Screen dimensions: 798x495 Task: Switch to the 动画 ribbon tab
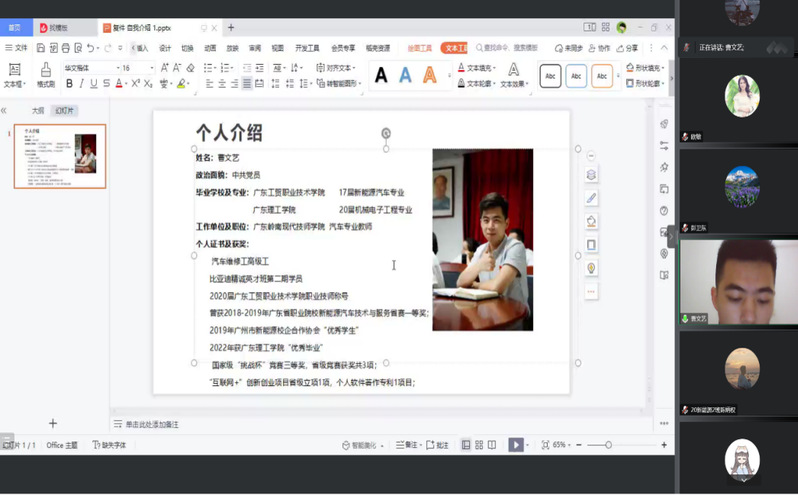coord(210,48)
